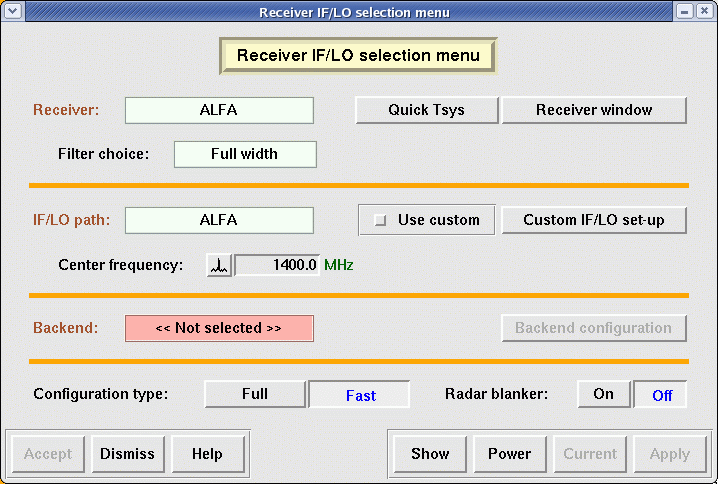Choose a backend from Not selected box
This screenshot has height=484, width=718.
pyautogui.click(x=219, y=328)
